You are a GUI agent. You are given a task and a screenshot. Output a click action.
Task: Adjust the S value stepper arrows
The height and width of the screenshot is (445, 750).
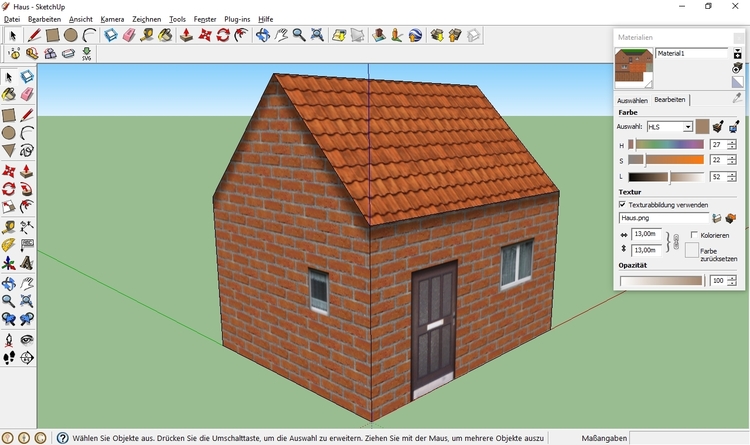[732, 160]
